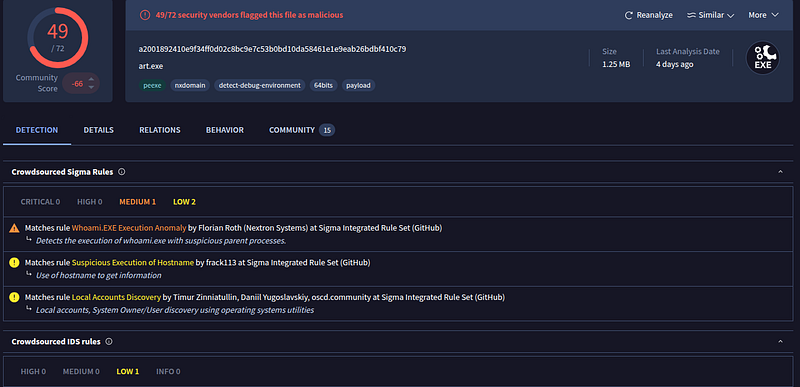Click the yellow alert icon for Suspicious Execution of Hostname

tap(14, 263)
